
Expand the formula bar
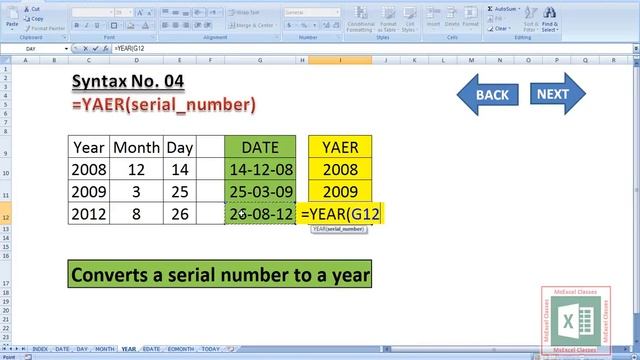point(636,49)
